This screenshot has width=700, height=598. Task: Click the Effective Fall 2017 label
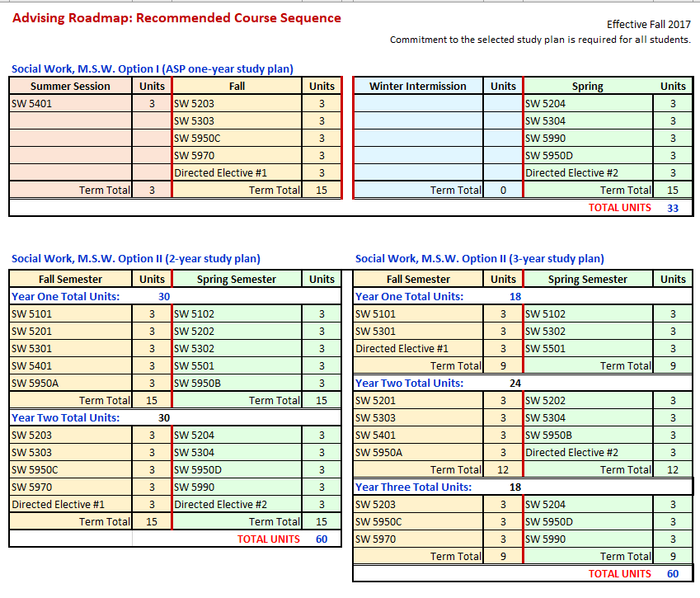click(648, 25)
